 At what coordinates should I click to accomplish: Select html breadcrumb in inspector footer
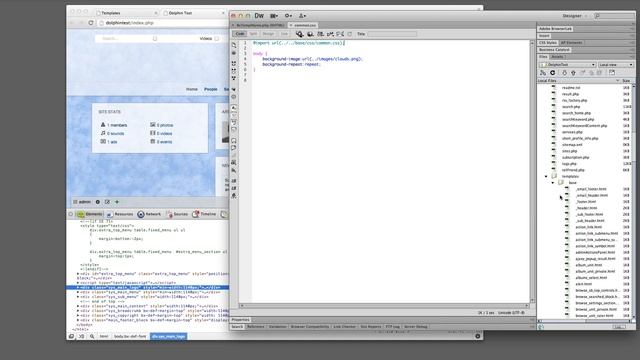[x=104, y=336]
